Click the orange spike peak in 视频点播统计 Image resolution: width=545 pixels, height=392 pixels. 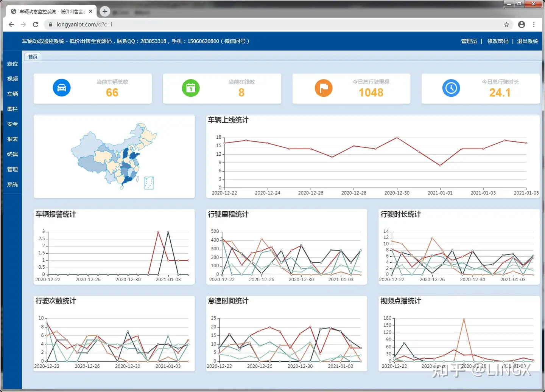point(464,319)
